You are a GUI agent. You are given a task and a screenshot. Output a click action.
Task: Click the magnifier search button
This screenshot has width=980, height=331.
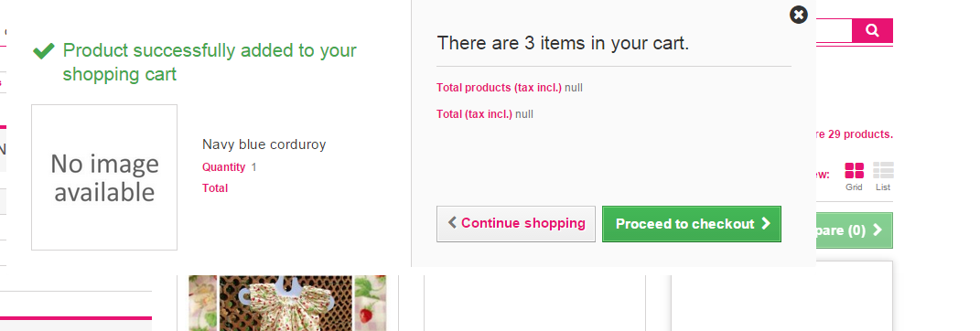pyautogui.click(x=873, y=30)
